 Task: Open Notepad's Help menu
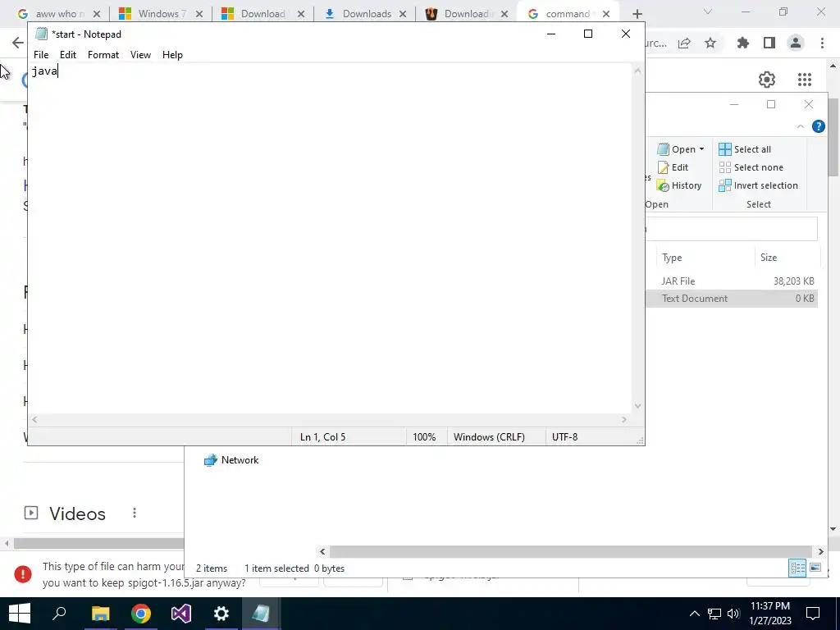(x=172, y=55)
